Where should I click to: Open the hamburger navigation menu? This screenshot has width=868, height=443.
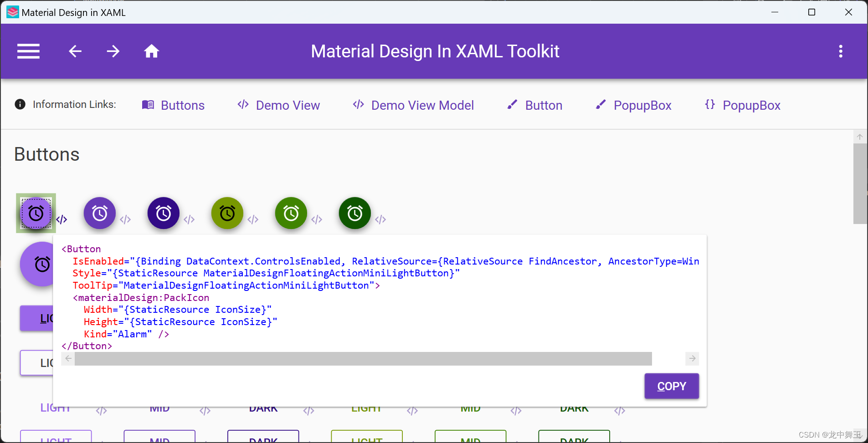coord(28,51)
